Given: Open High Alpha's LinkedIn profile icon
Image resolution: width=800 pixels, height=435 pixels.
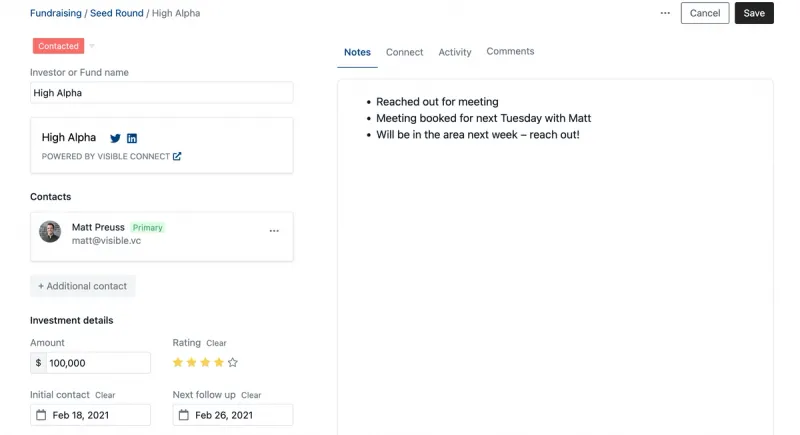Looking at the screenshot, I should click(132, 138).
